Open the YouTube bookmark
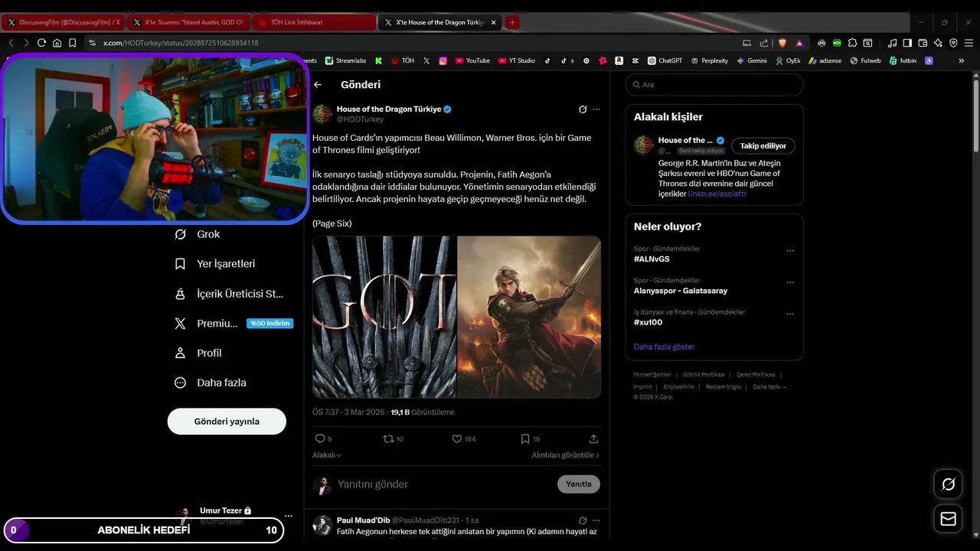The image size is (980, 551). (472, 60)
